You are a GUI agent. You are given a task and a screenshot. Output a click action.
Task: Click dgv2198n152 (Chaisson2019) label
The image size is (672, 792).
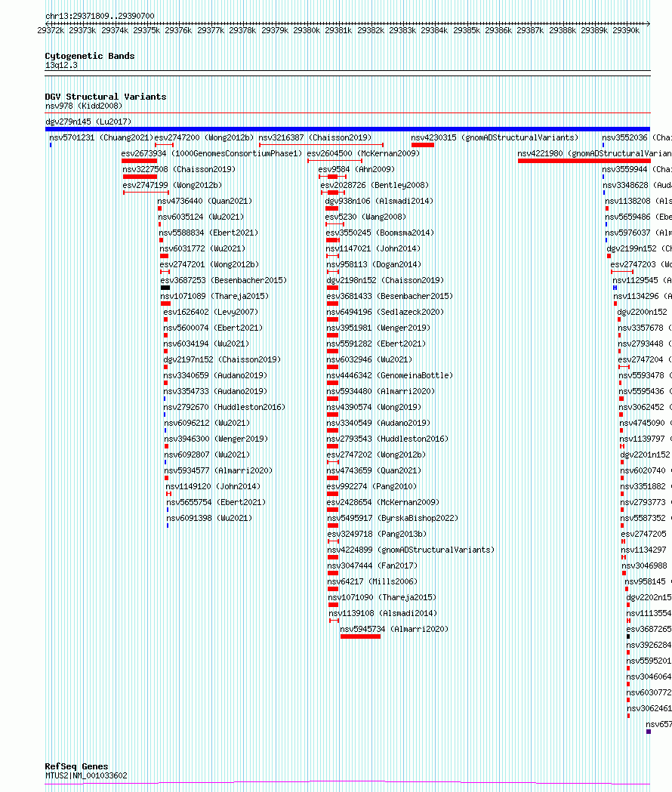coord(385,280)
